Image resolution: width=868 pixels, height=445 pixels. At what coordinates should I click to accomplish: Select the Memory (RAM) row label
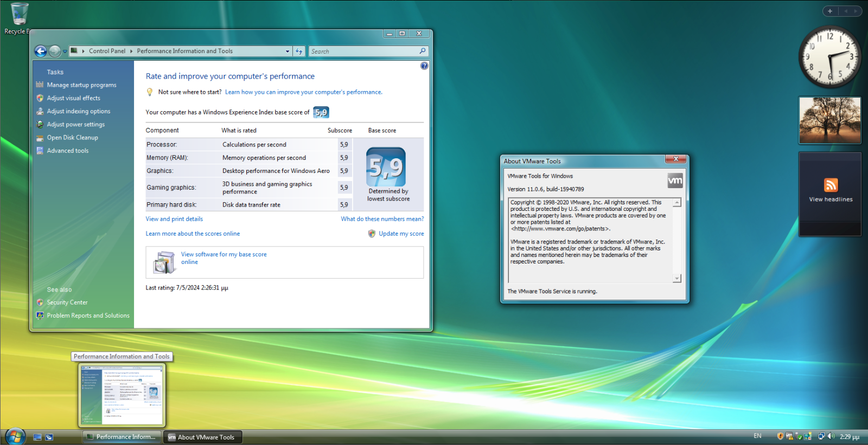pos(167,158)
